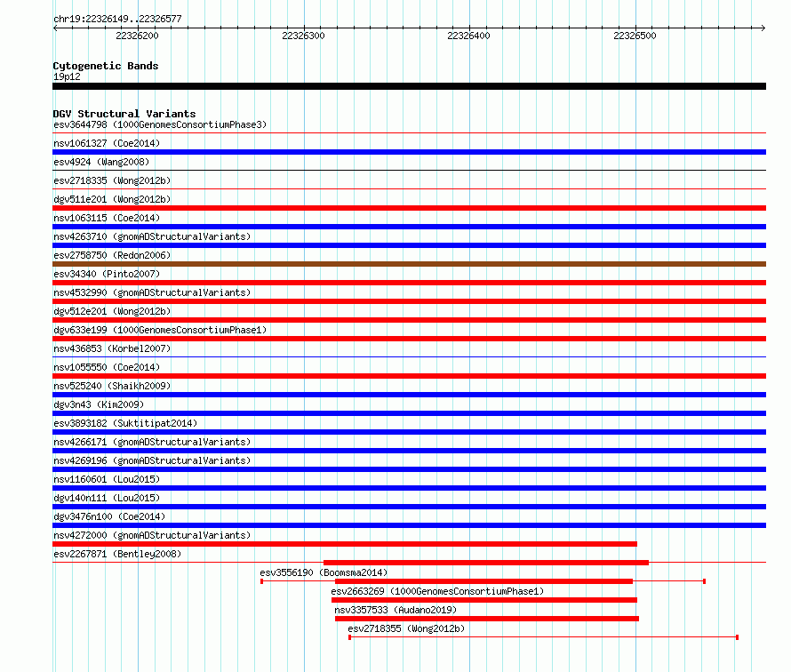Viewport: 791px width, 672px height.
Task: Click dgv3n43 (Kim2009) label
Action: pyautogui.click(x=99, y=404)
